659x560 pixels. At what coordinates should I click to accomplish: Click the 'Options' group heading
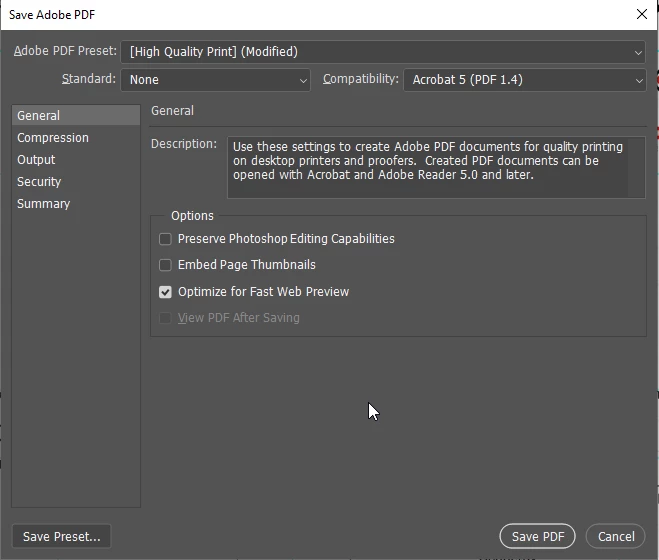(192, 216)
